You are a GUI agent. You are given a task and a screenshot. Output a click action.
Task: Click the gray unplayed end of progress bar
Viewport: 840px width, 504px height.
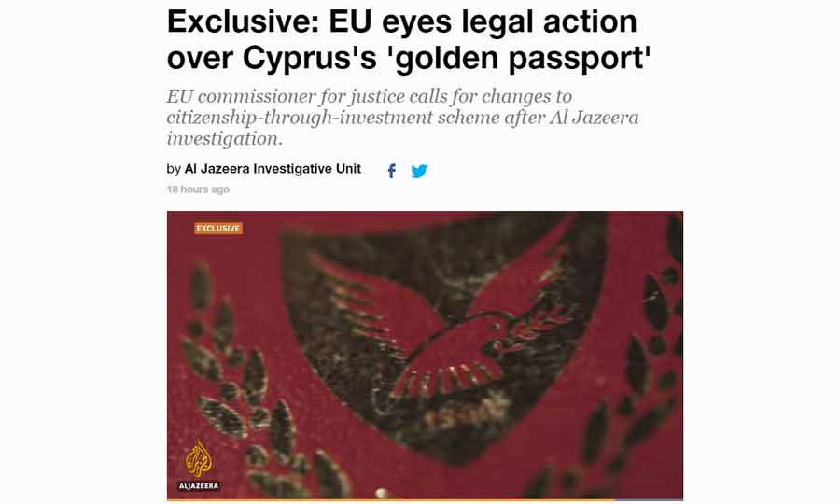[x=650, y=501]
